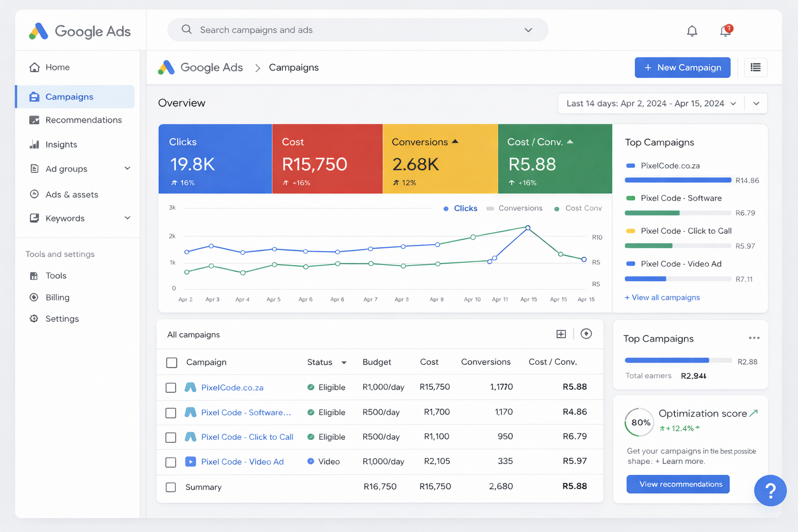The height and width of the screenshot is (532, 798).
Task: Click the compass icon in All campaigns header
Action: (586, 334)
